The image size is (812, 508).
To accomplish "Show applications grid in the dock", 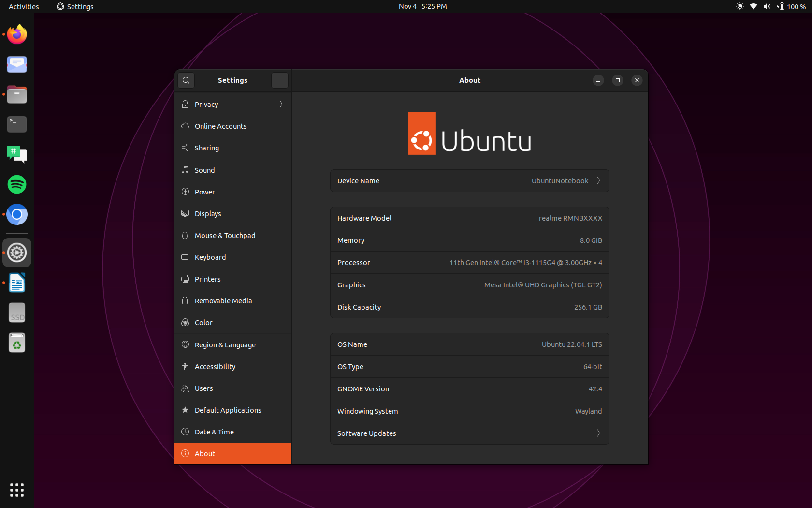I will tap(17, 490).
